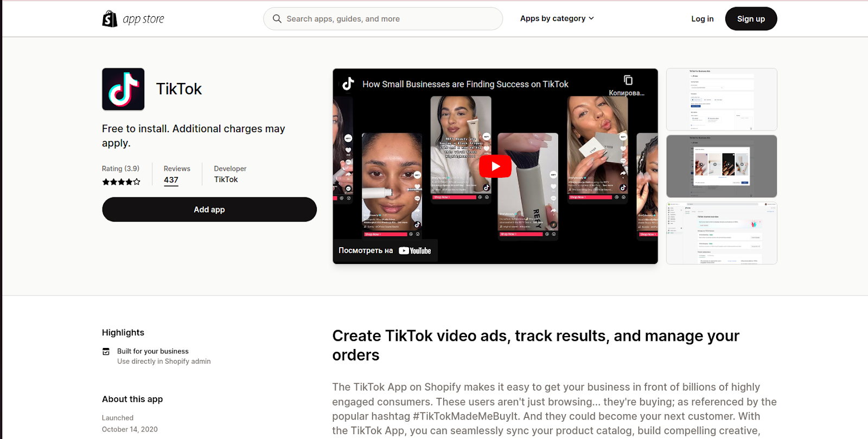Select the Highlights heading

pos(123,333)
